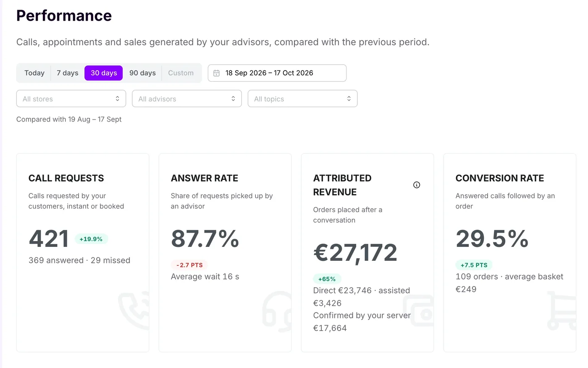The image size is (588, 368).
Task: Click '109 orders · average basket' text
Action: 509,277
